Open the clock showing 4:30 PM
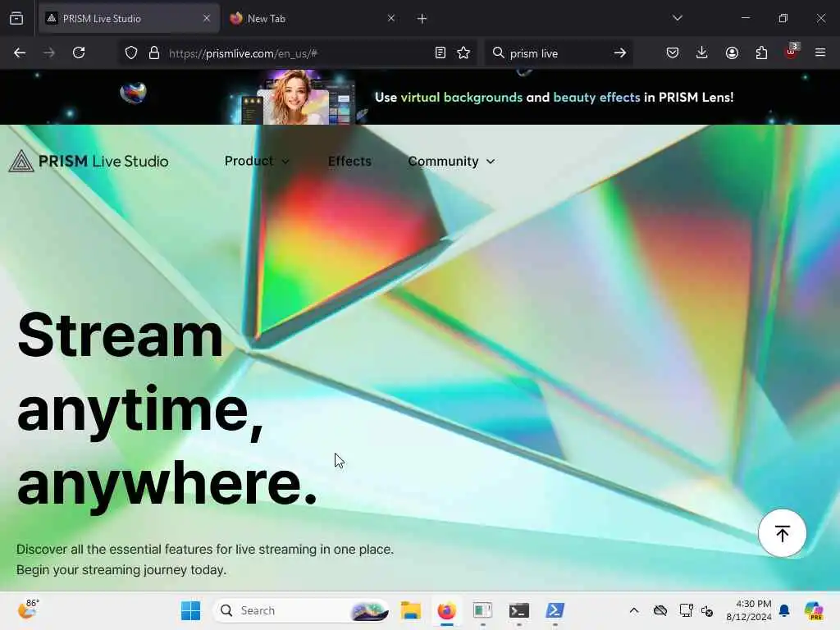This screenshot has width=840, height=630. (748, 610)
